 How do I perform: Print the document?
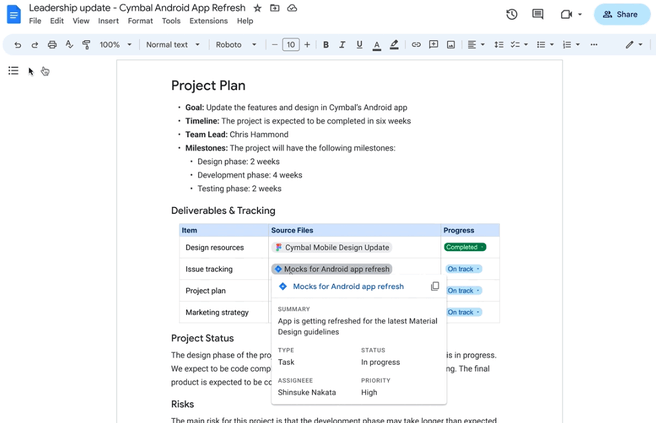pyautogui.click(x=52, y=45)
